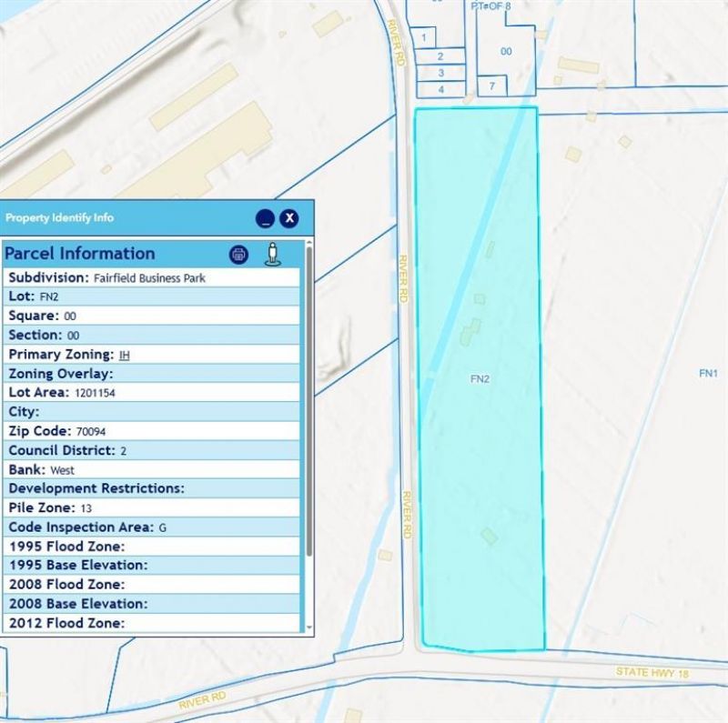Select lot 3 parcel on the map
Viewport: 728px width, 723px height.
pos(440,73)
